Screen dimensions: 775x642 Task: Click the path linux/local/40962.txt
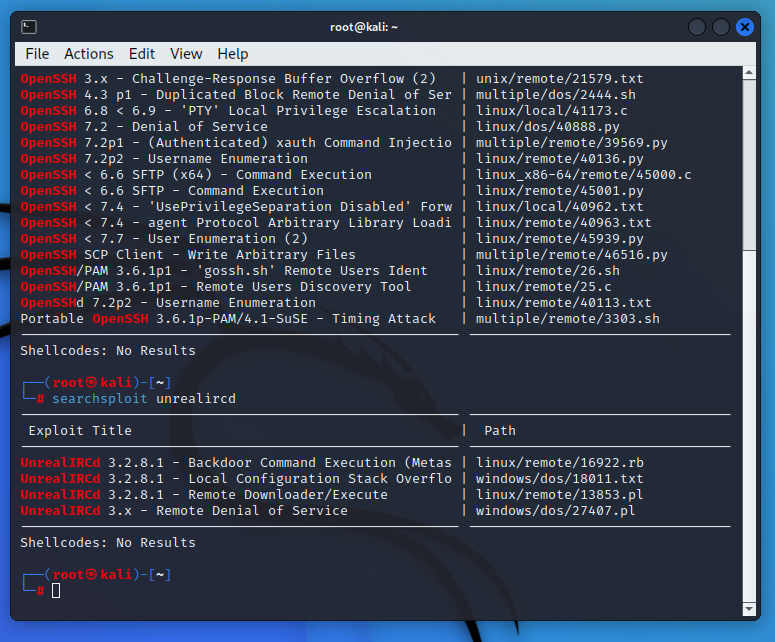(x=560, y=207)
